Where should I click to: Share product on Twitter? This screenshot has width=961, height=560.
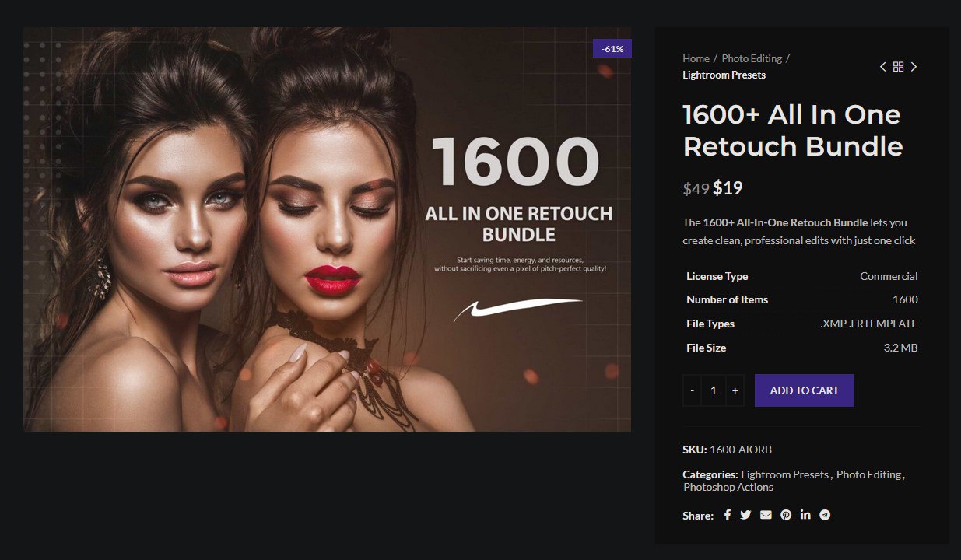click(x=745, y=515)
